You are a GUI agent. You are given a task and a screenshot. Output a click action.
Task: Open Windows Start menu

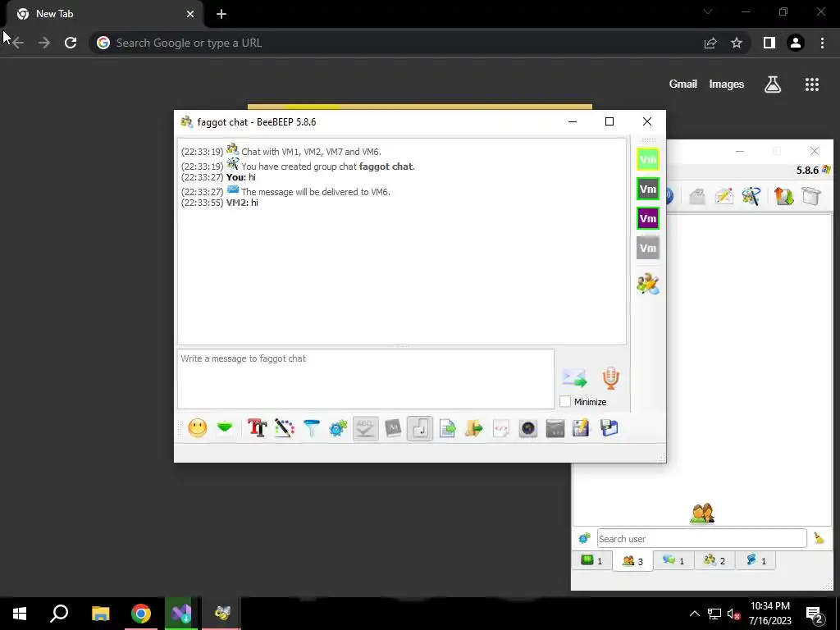[20, 614]
